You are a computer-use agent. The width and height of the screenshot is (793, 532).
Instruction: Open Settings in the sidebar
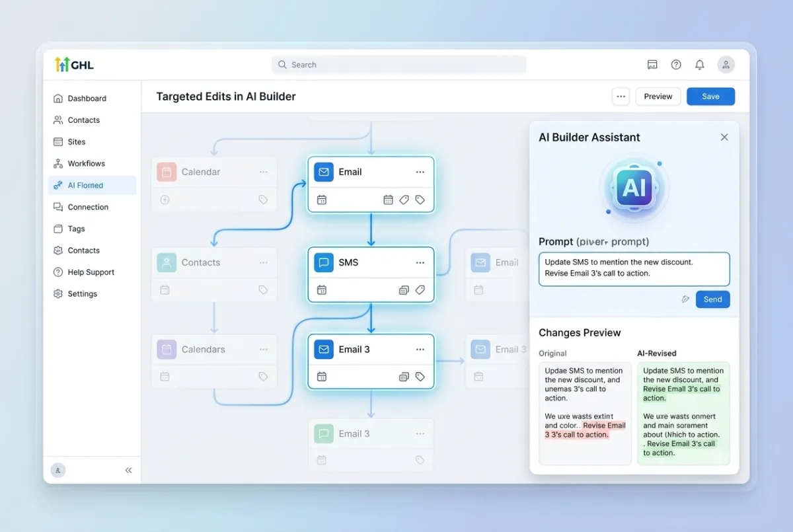point(92,294)
